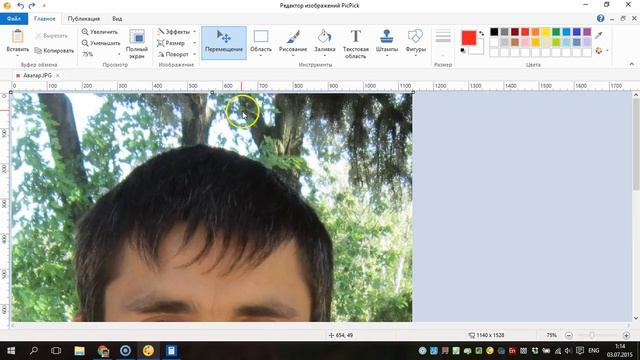Undo the last action
Image resolution: width=640 pixels, height=360 pixels.
pos(20,5)
